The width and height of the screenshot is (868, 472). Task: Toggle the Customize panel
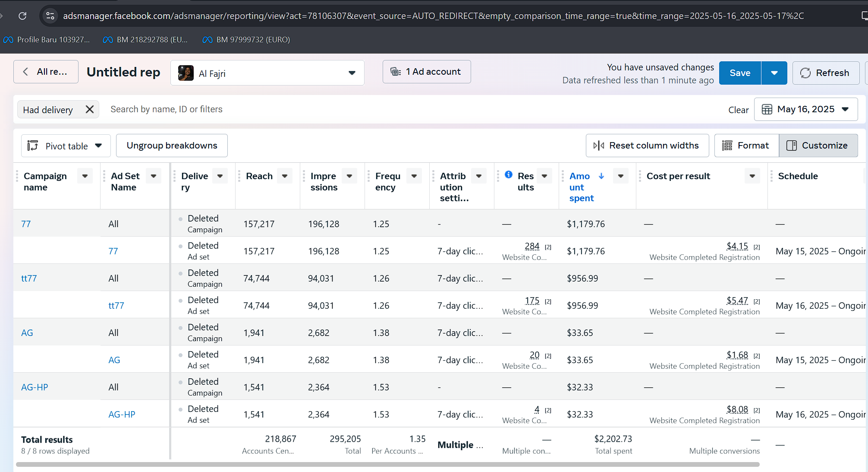[x=818, y=146]
